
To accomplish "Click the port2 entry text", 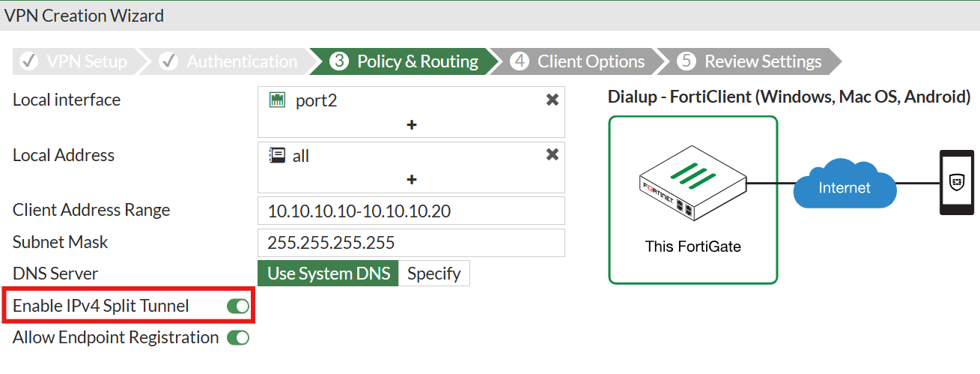I will point(317,100).
